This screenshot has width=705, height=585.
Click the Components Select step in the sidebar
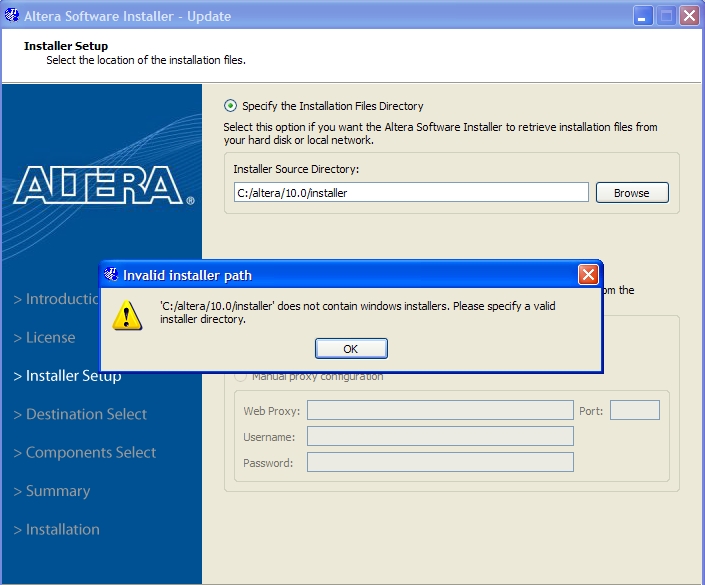click(x=85, y=452)
